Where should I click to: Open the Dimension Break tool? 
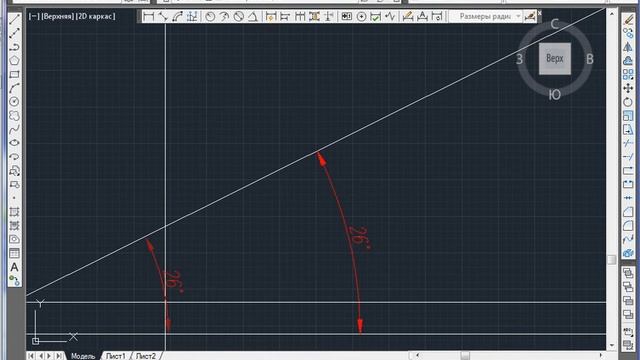(329, 16)
